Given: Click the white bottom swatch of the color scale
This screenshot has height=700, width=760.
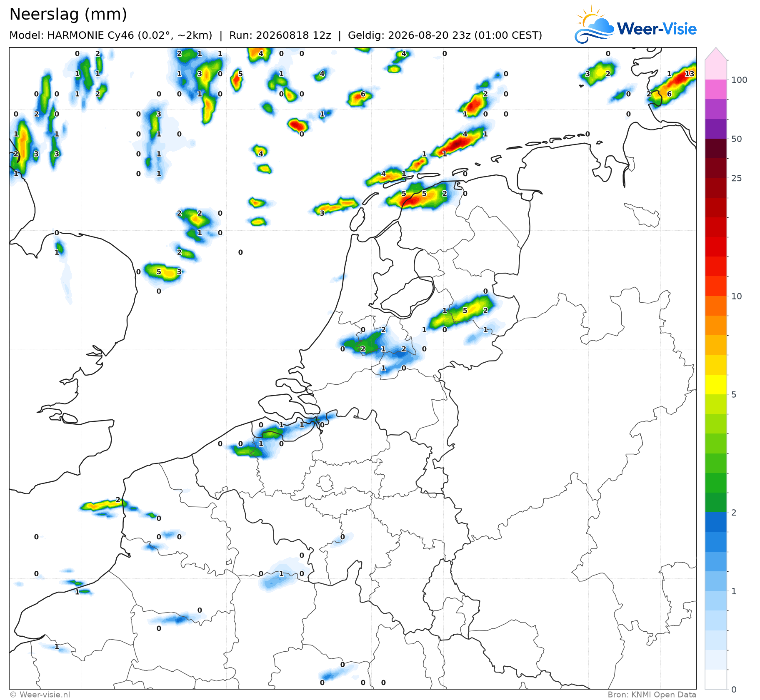Looking at the screenshot, I should point(716,679).
